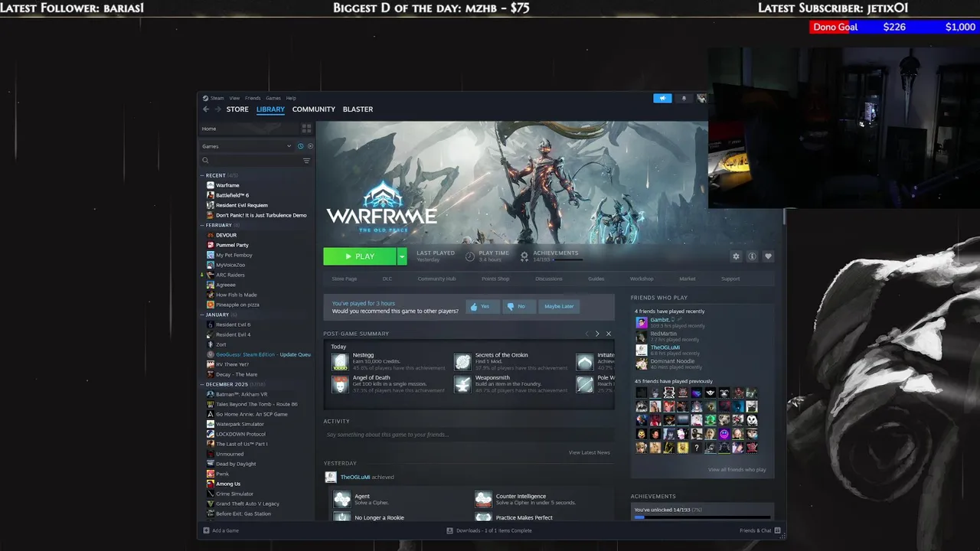The image size is (980, 551).
Task: Open Points Shop link
Action: click(x=495, y=279)
